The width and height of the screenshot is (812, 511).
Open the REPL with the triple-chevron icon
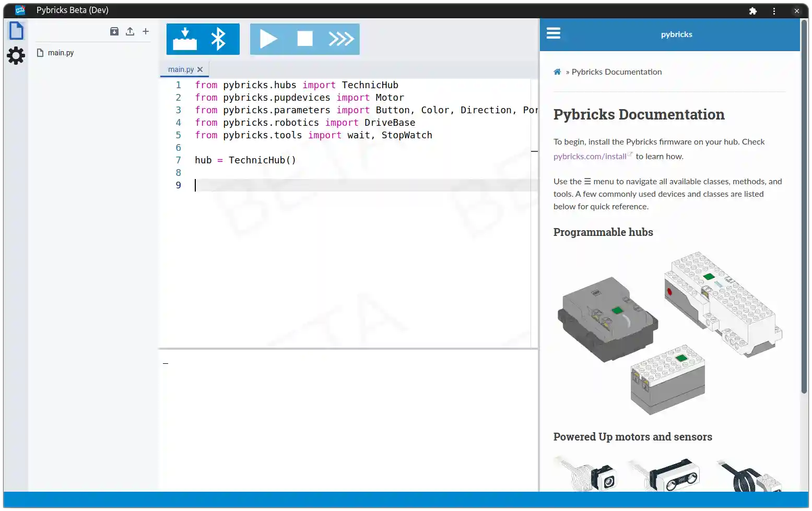(340, 39)
